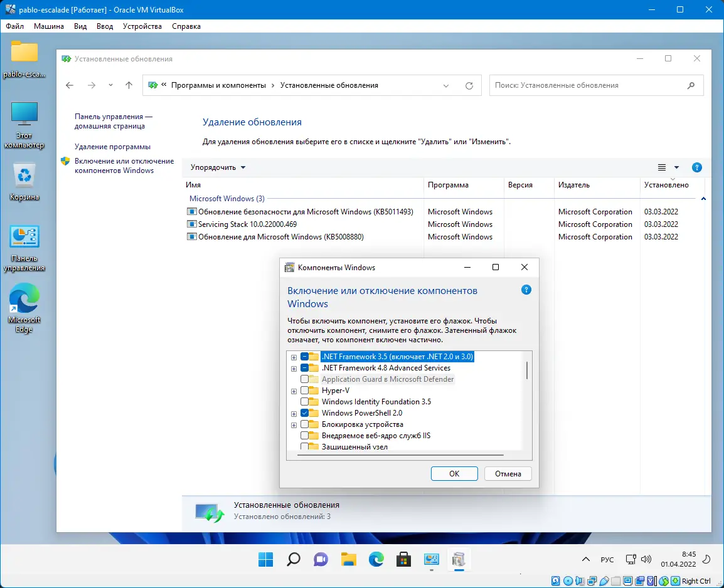Image resolution: width=724 pixels, height=588 pixels.
Task: Open Chat app from the taskbar
Action: [x=321, y=559]
